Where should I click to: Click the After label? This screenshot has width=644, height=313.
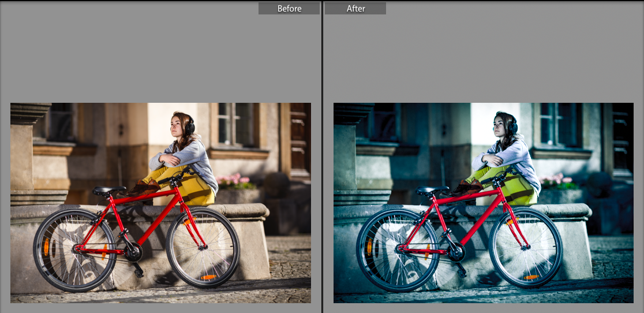coord(355,8)
